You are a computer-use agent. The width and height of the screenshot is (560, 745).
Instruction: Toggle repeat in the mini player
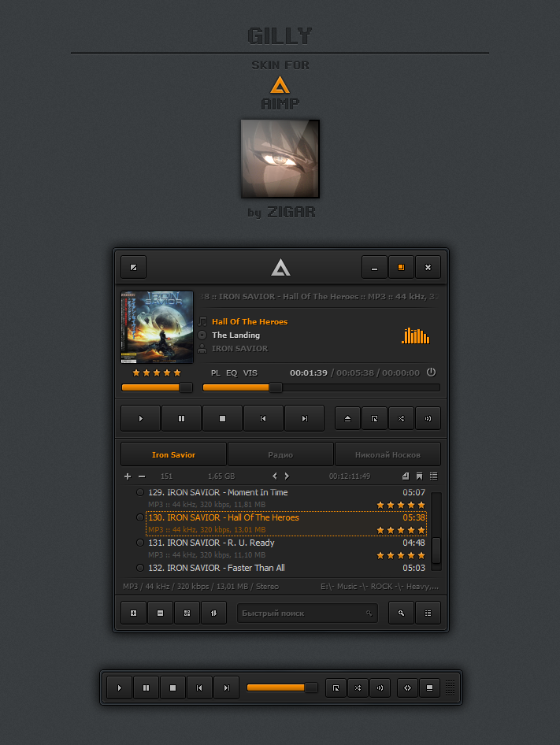336,688
